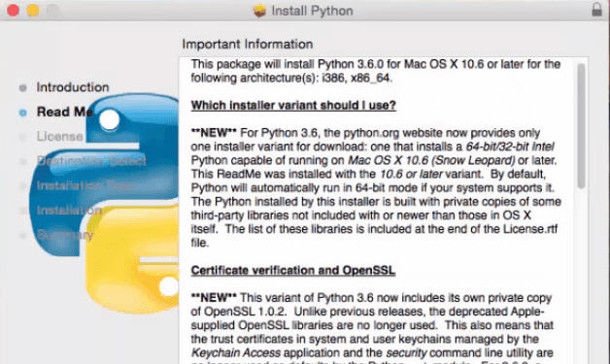Click 'Certificate verification and OpenSSL' heading
The image size is (610, 364).
click(x=293, y=270)
